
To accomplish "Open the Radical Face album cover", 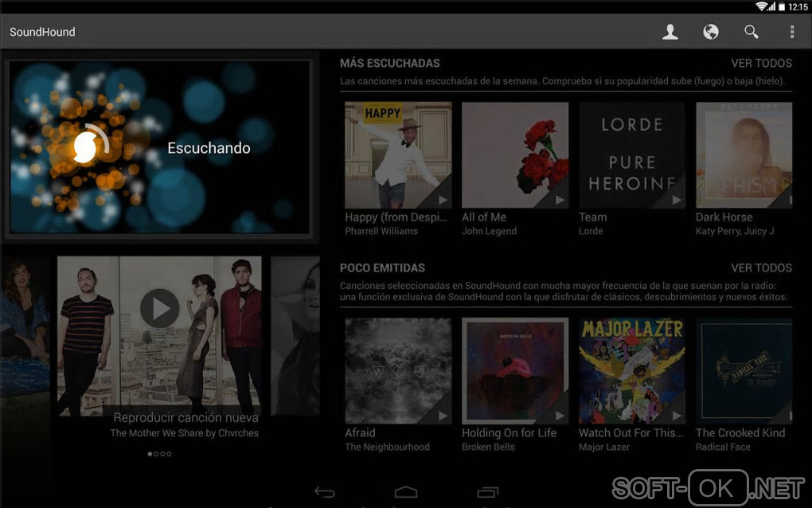I will click(x=744, y=371).
